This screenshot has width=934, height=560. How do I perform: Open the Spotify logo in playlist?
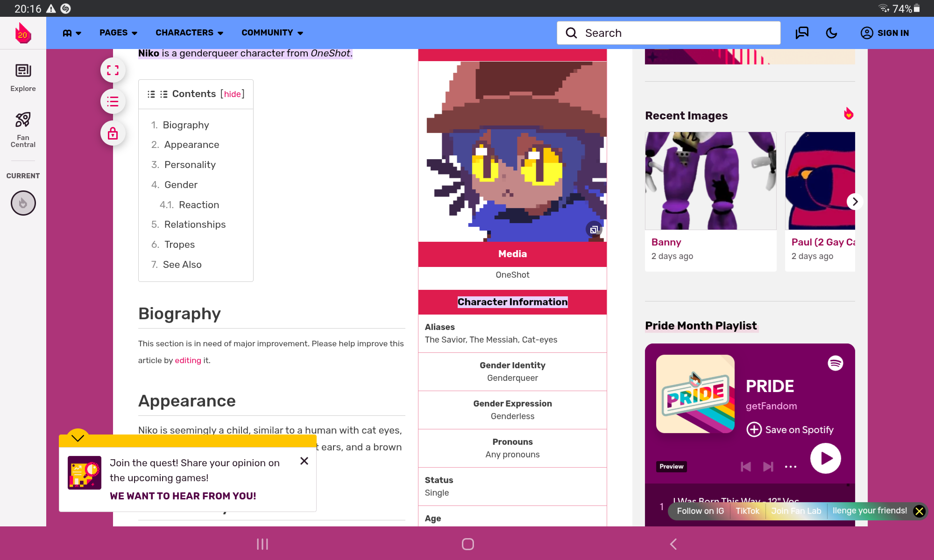click(835, 363)
